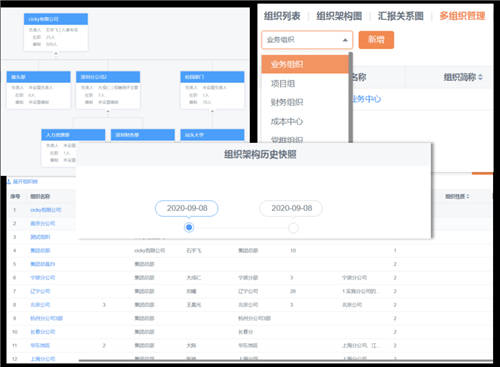This screenshot has width=500, height=367.
Task: Click the 序号 column header
Action: click(15, 196)
